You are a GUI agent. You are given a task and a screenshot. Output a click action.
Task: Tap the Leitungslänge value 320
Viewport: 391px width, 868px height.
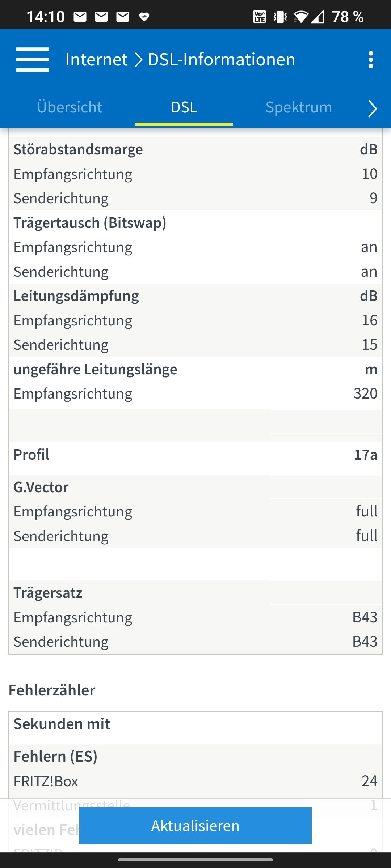point(365,393)
